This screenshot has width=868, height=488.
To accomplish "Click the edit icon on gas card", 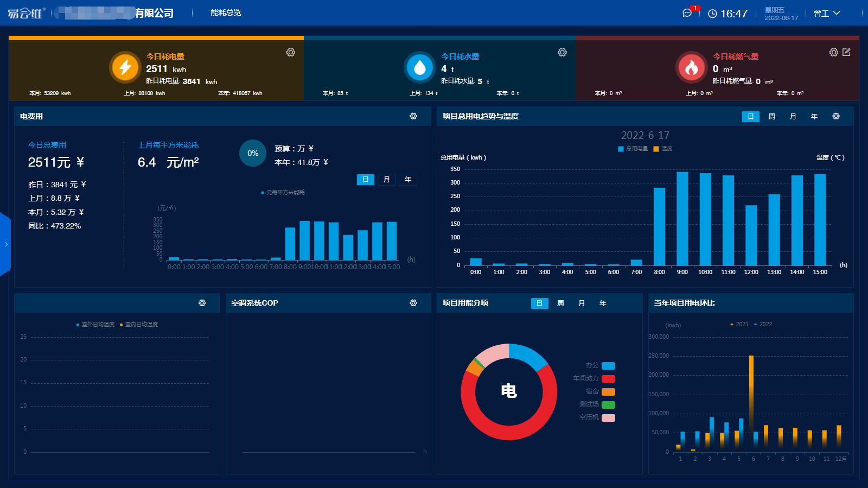I will [846, 52].
